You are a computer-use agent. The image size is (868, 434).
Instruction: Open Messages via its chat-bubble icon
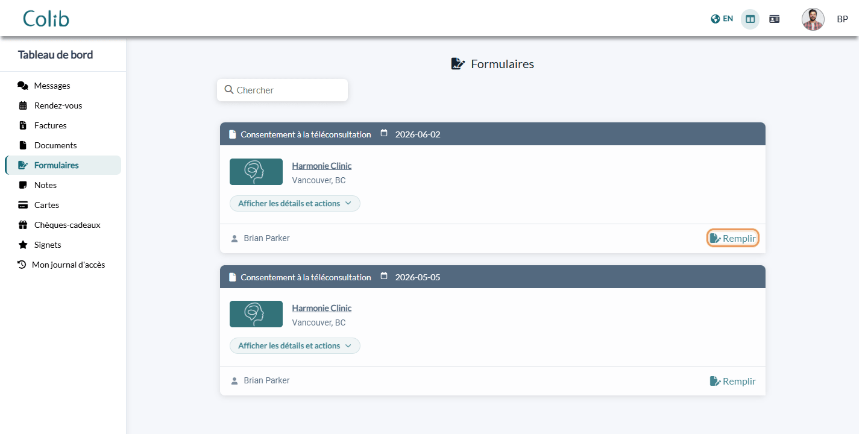click(23, 86)
